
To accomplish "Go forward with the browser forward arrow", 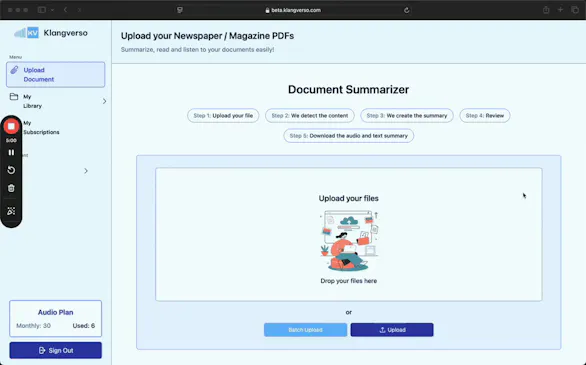I will point(79,10).
